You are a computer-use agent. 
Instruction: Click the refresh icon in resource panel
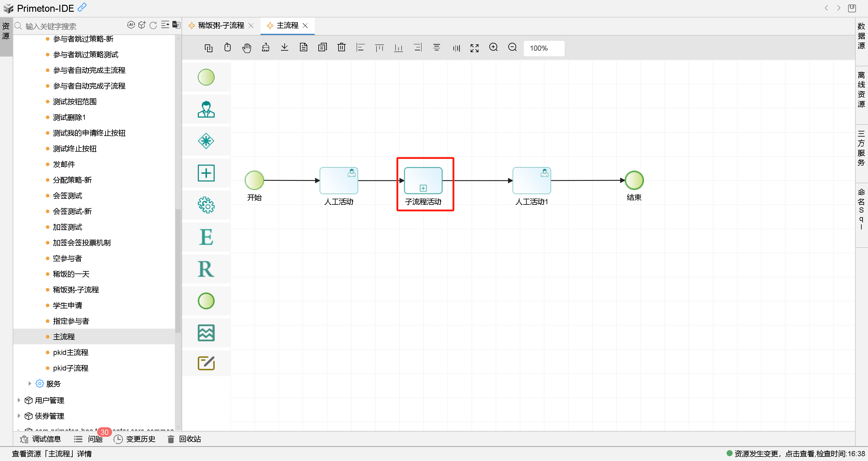pos(153,25)
